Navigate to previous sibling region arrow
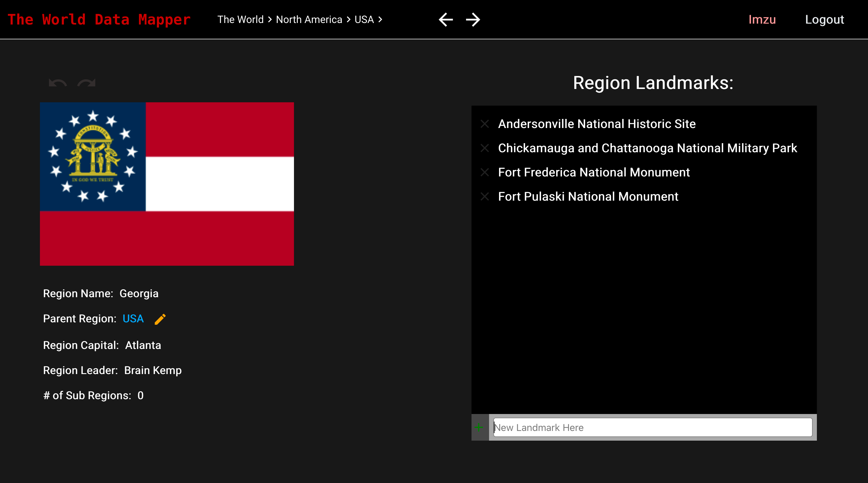Screen dimensions: 868x483 pos(445,20)
